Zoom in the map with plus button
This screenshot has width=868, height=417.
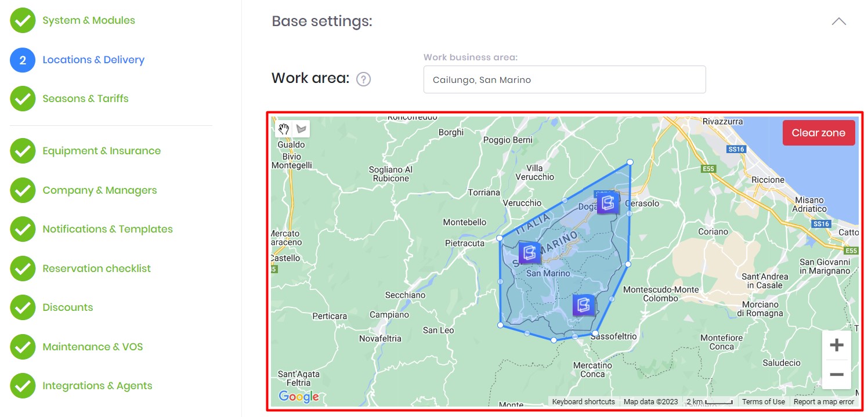coord(837,346)
